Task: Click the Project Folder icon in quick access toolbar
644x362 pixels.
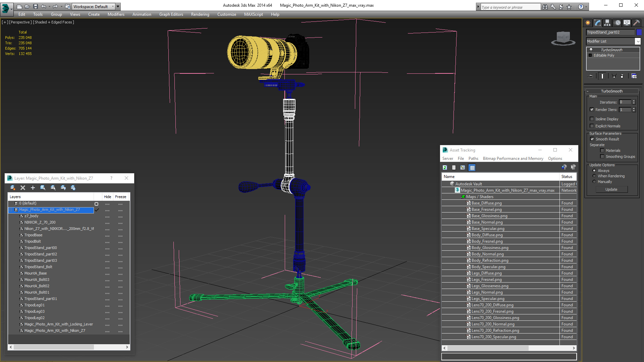Action: [68, 6]
